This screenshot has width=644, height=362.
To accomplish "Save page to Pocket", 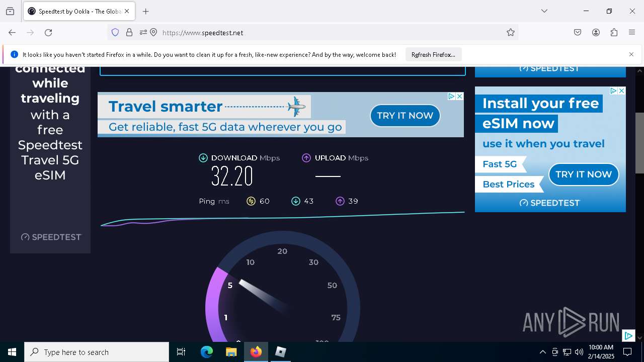I will coord(578,33).
